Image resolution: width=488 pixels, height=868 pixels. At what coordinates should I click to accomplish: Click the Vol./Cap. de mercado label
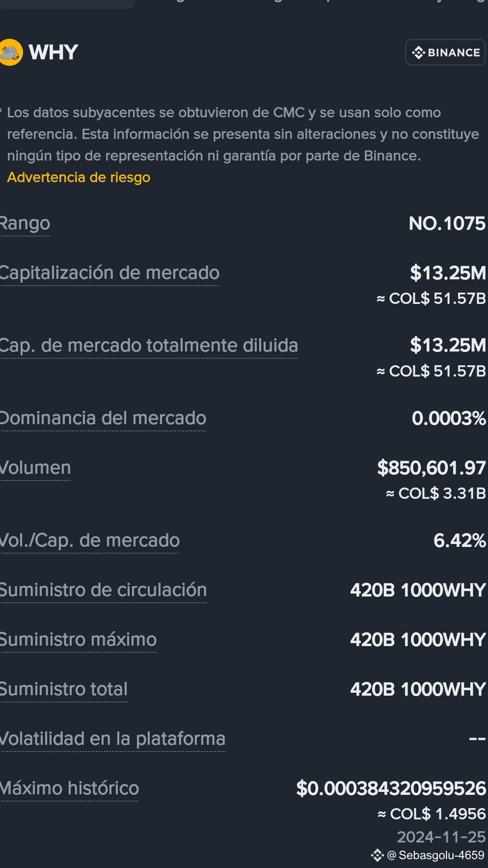click(90, 541)
